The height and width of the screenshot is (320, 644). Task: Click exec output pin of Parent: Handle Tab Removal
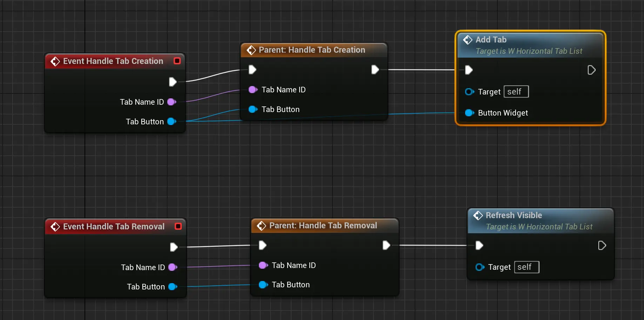tap(386, 245)
